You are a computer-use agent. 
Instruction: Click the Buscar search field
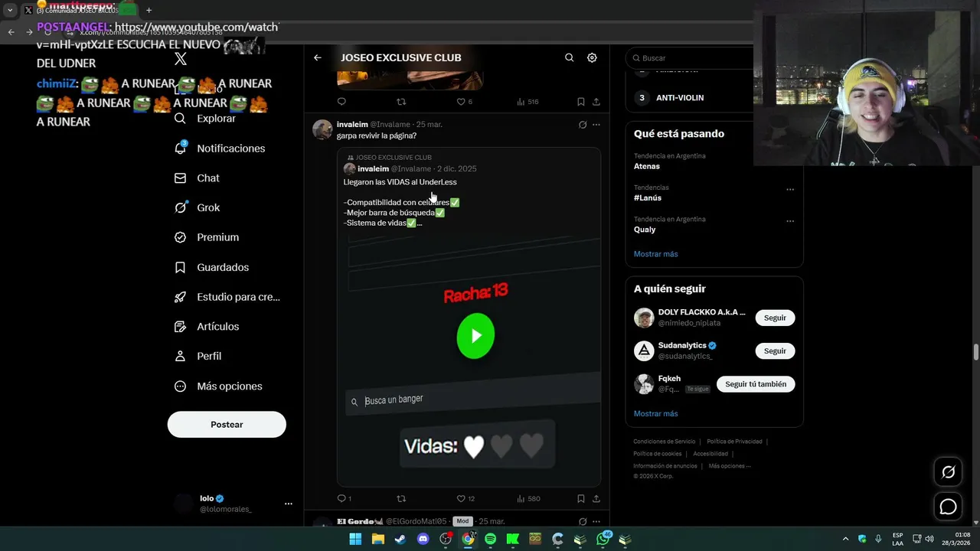(689, 58)
